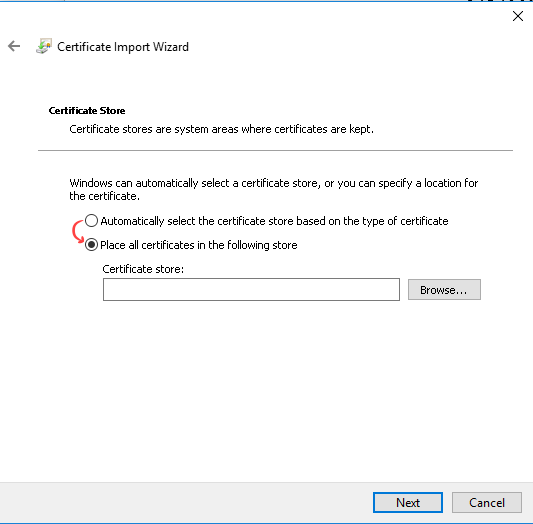Cancel the certificate import
This screenshot has height=524, width=533.
[x=486, y=502]
